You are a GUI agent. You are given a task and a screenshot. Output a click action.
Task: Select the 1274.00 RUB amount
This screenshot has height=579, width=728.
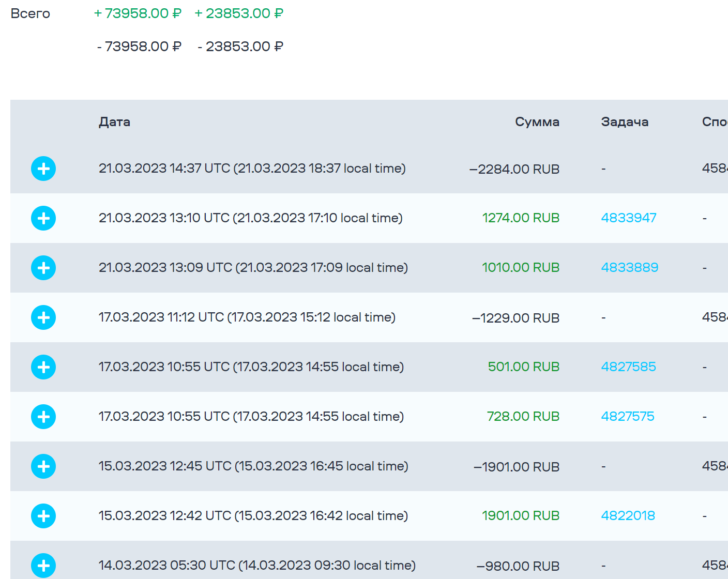[521, 218]
